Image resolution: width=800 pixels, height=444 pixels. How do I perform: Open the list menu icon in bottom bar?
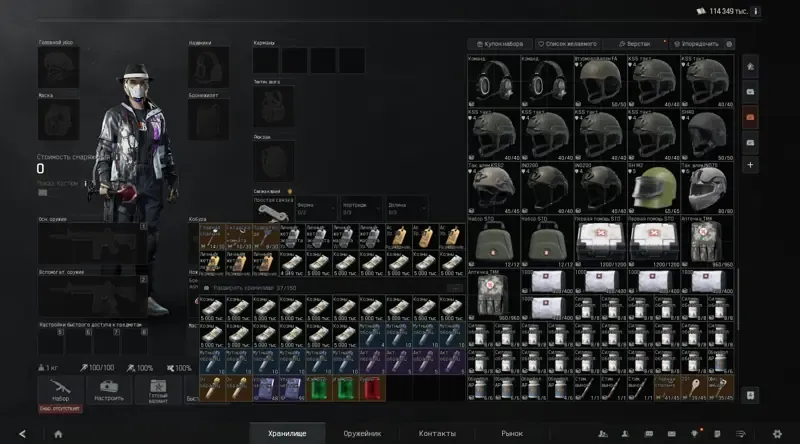click(x=741, y=434)
